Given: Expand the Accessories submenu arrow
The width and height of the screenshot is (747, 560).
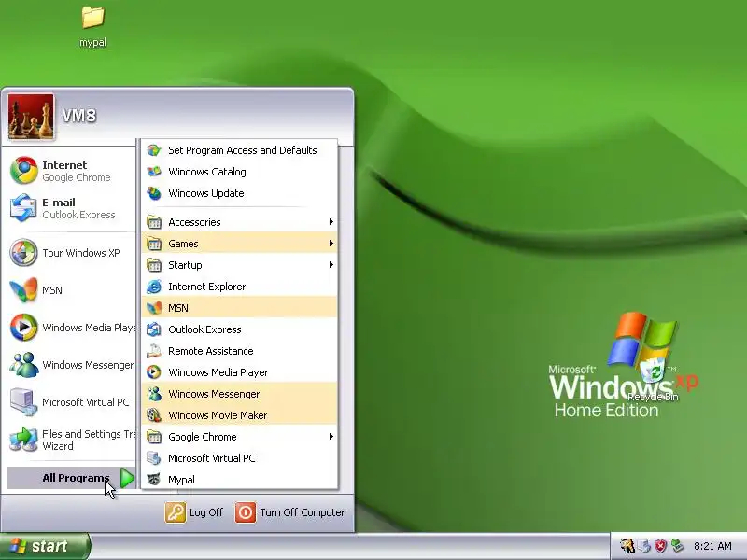Looking at the screenshot, I should point(331,222).
